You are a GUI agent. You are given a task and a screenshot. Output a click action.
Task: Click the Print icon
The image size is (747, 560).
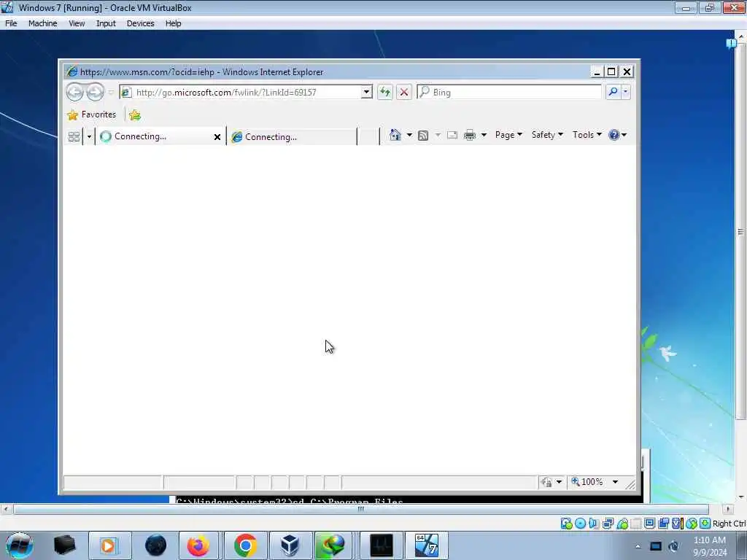[470, 135]
